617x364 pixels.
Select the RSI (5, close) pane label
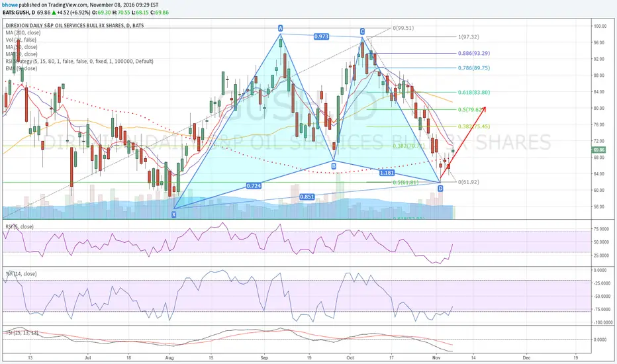click(19, 226)
